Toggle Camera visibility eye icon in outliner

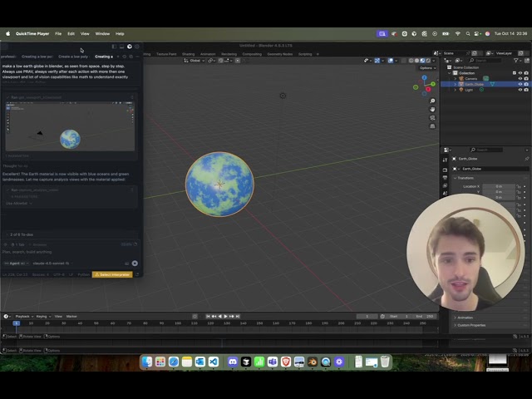click(520, 78)
